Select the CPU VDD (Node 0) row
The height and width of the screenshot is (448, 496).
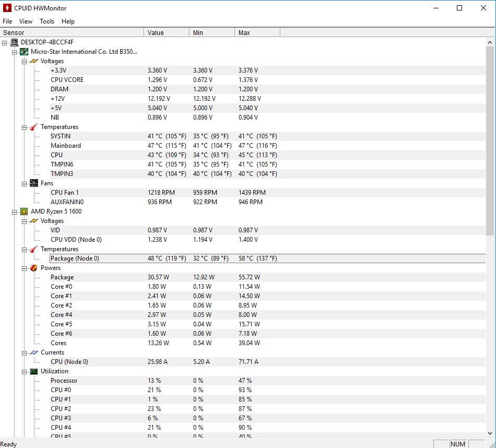pos(267,240)
